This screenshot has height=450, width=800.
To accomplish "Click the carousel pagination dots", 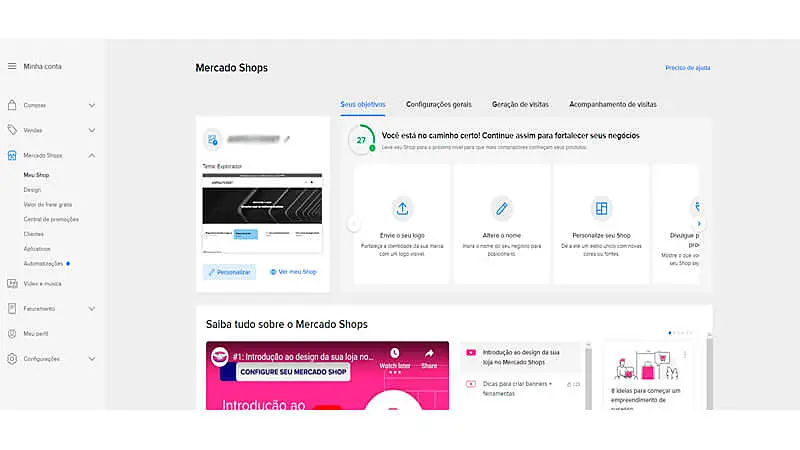I will [x=680, y=333].
